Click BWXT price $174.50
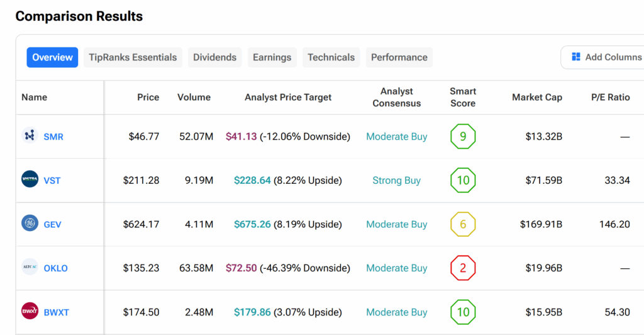This screenshot has width=644, height=335. (141, 312)
